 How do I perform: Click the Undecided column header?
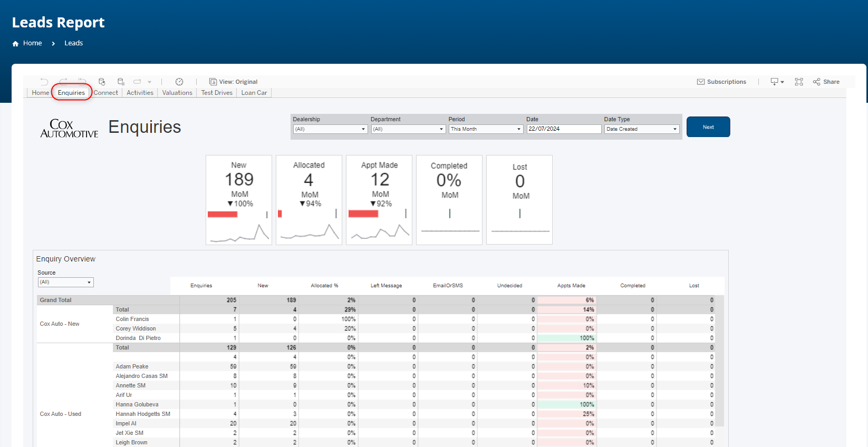click(509, 286)
